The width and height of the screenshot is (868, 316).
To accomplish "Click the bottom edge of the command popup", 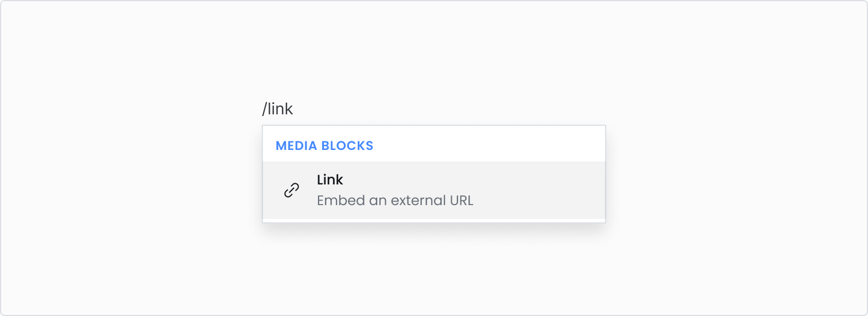I will pyautogui.click(x=434, y=222).
